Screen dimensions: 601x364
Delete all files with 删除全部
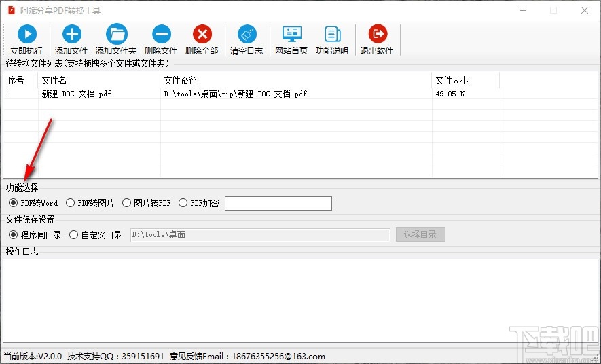pos(202,40)
